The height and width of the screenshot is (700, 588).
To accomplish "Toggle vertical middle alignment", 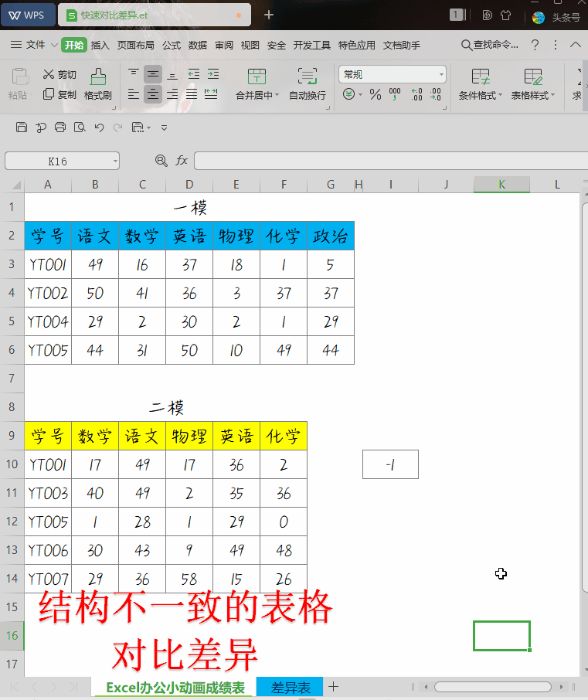I will (153, 74).
